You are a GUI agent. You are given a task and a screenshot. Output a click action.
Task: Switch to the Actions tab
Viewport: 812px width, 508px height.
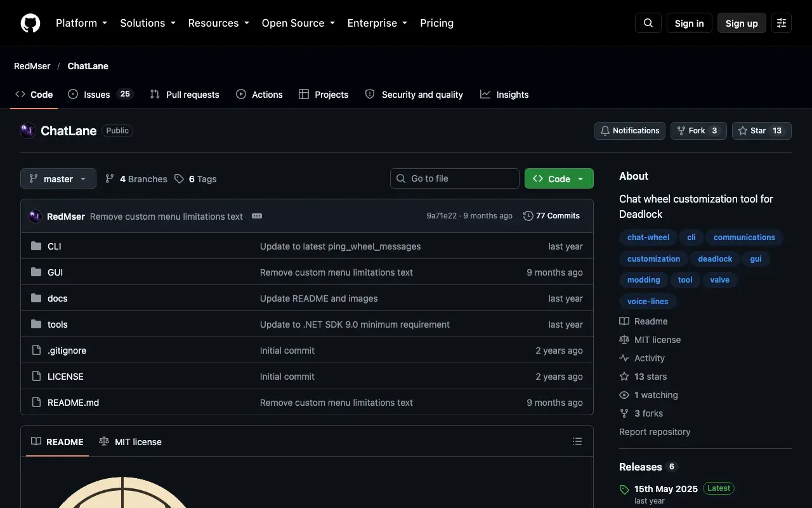click(x=259, y=94)
